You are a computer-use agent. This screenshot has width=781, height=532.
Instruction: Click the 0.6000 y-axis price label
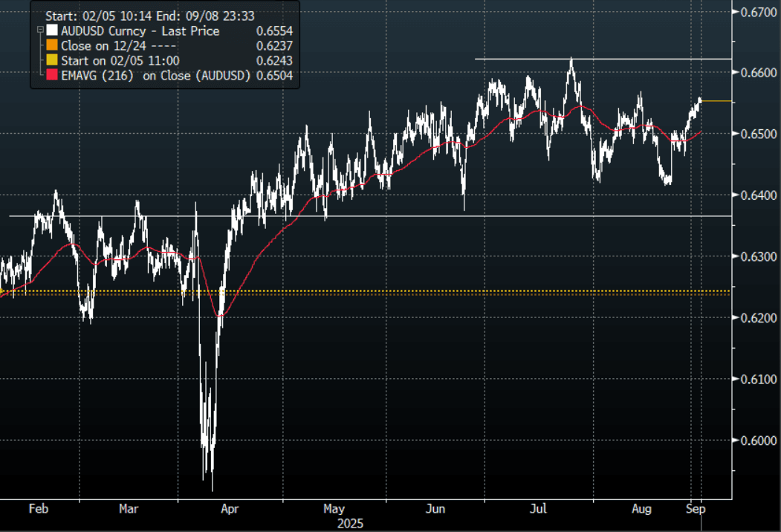756,441
